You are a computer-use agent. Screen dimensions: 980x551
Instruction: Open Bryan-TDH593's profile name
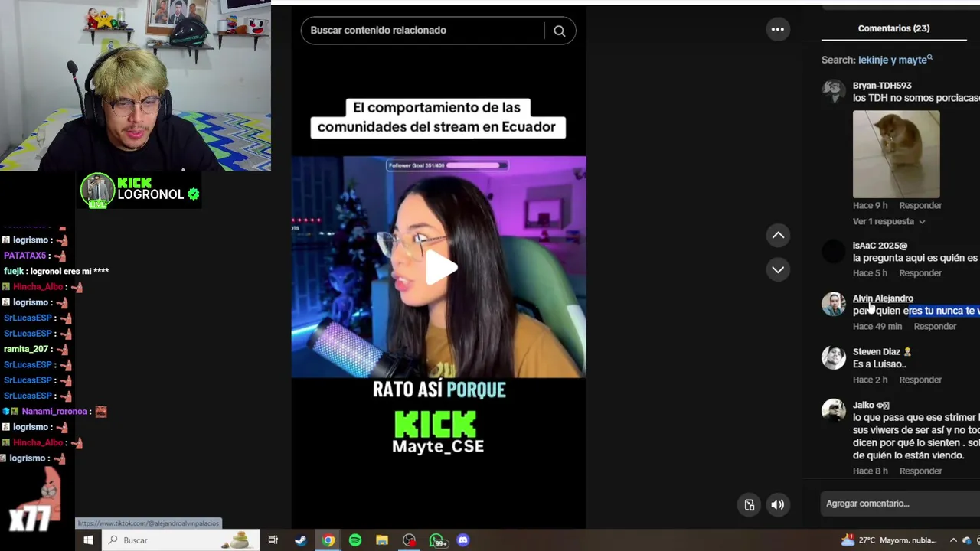pos(882,86)
